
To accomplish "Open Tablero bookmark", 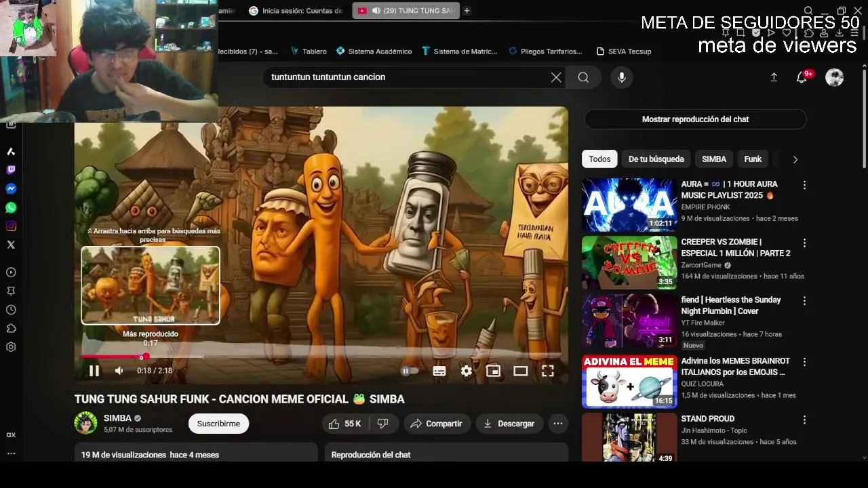I will click(x=309, y=52).
